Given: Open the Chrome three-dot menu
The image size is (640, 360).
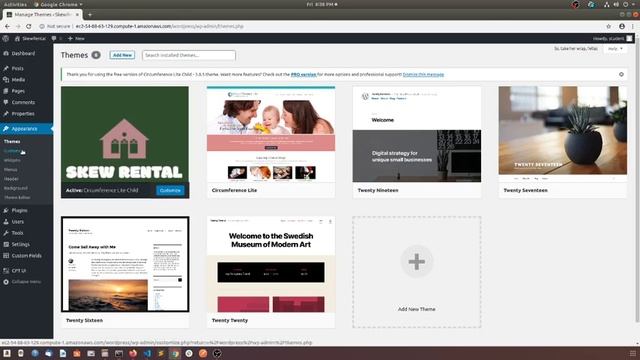Looking at the screenshot, I should (633, 26).
